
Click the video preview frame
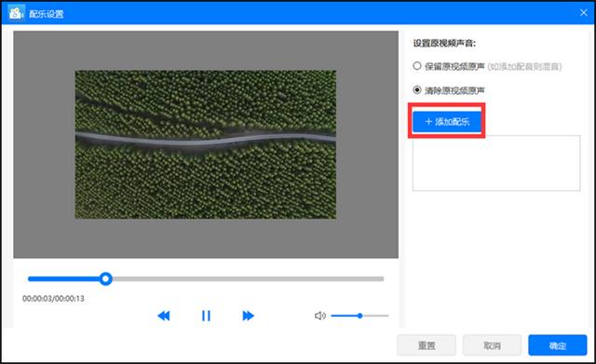[x=206, y=144]
